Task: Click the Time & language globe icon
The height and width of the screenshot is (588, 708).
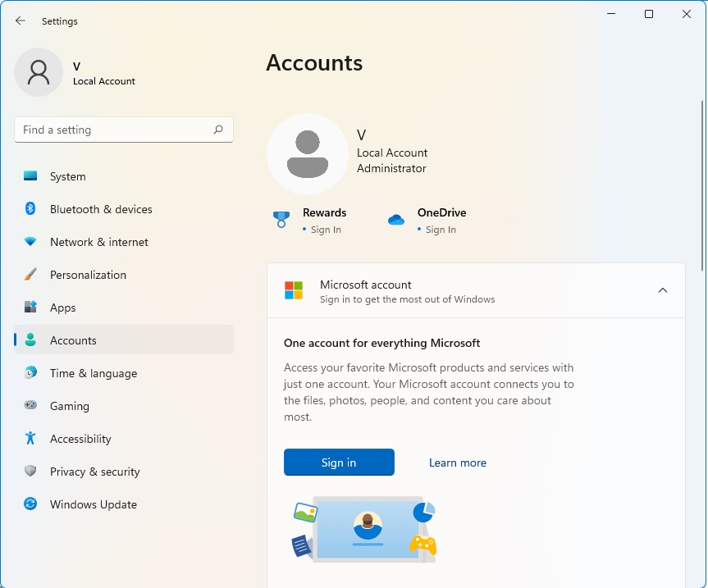Action: coord(30,373)
